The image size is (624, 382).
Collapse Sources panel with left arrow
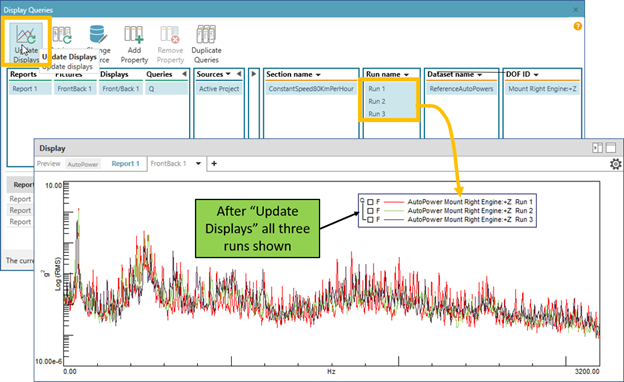coord(239,74)
